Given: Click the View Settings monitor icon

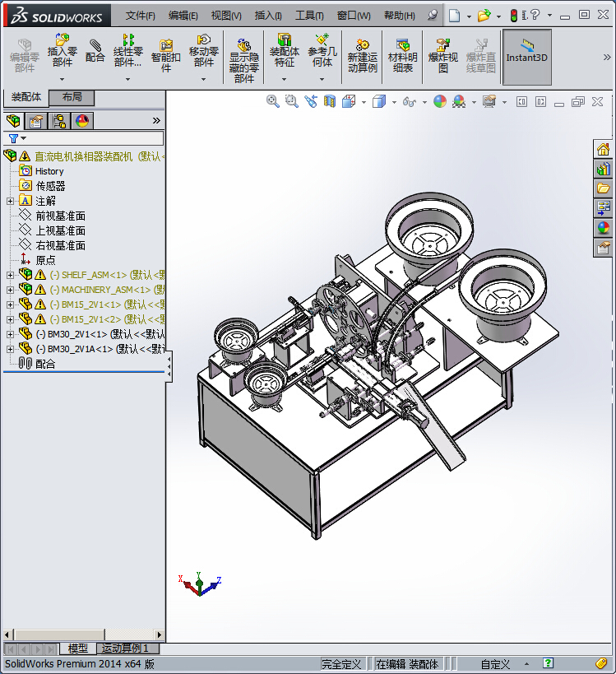Looking at the screenshot, I should (x=489, y=101).
